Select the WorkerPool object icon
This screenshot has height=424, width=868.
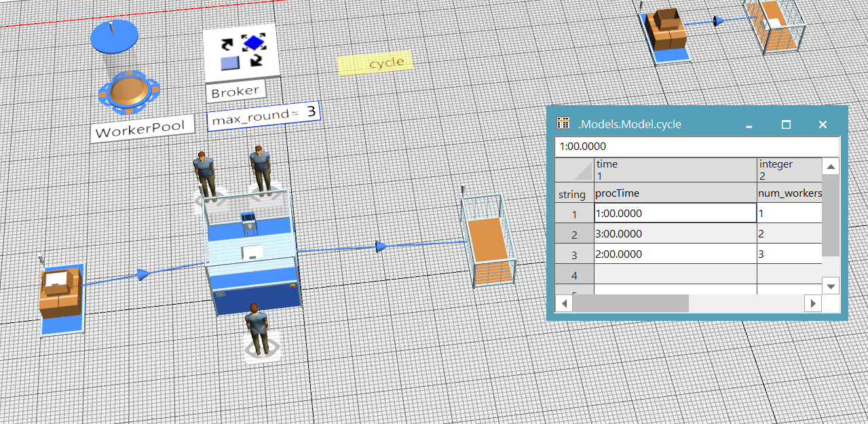coord(126,92)
